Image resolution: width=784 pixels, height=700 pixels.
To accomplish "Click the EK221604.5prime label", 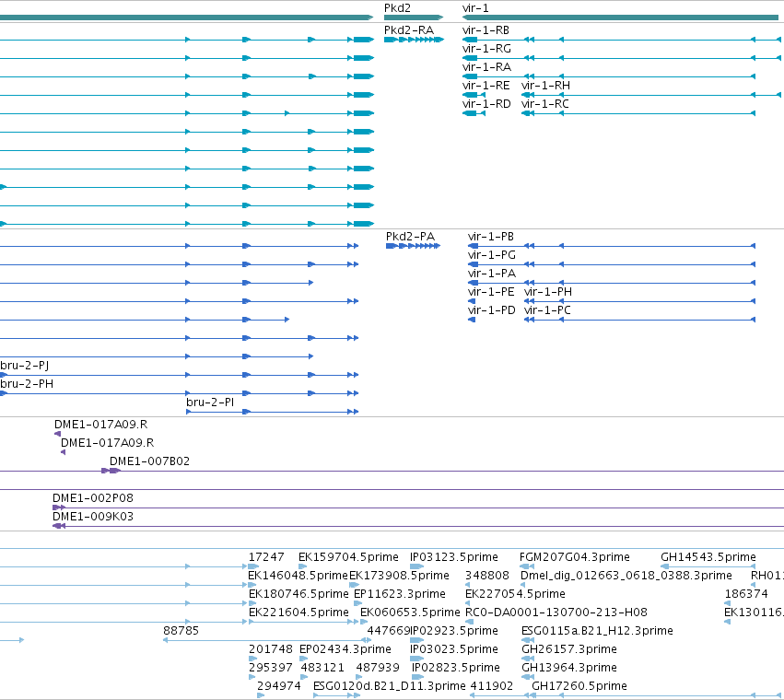I will pyautogui.click(x=298, y=613).
